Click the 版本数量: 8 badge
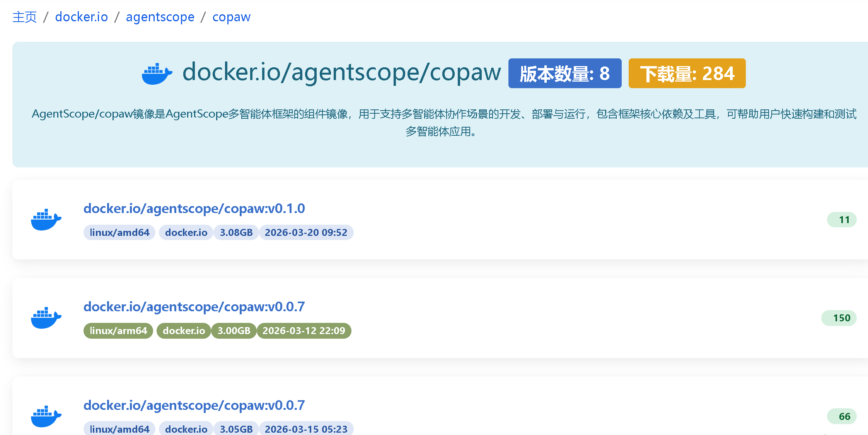 [564, 73]
